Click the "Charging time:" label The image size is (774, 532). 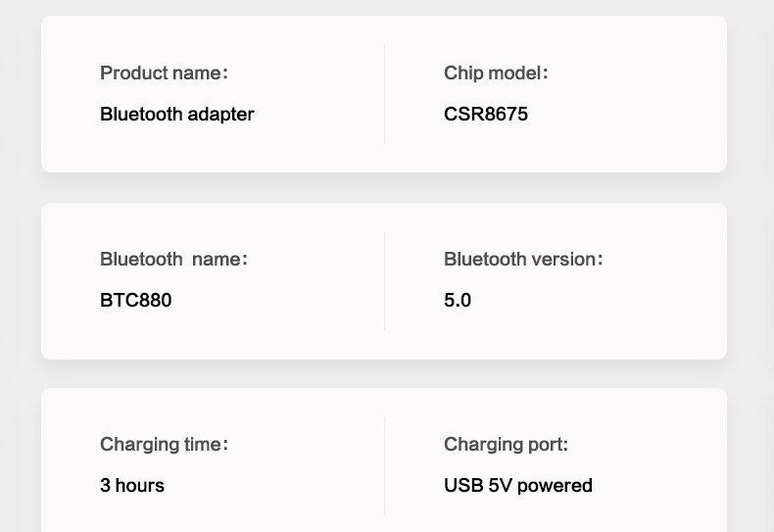click(164, 445)
